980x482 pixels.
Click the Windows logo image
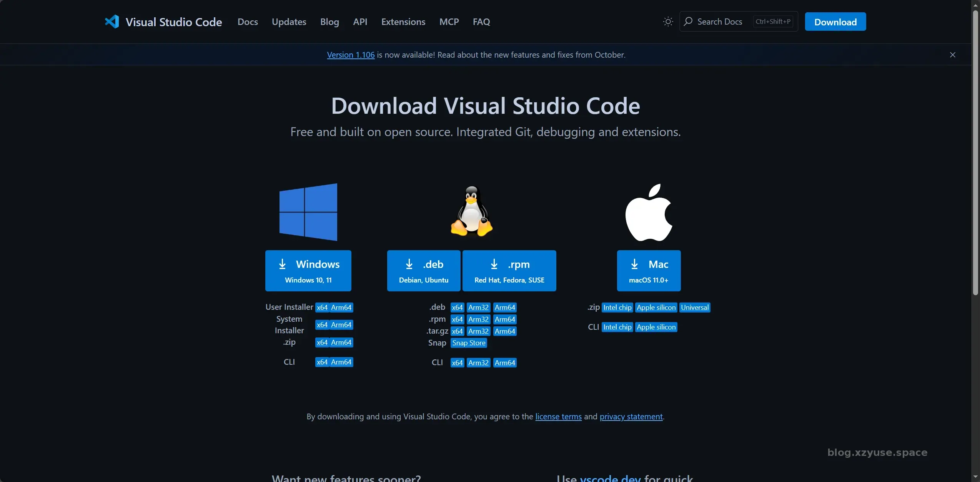pos(308,212)
